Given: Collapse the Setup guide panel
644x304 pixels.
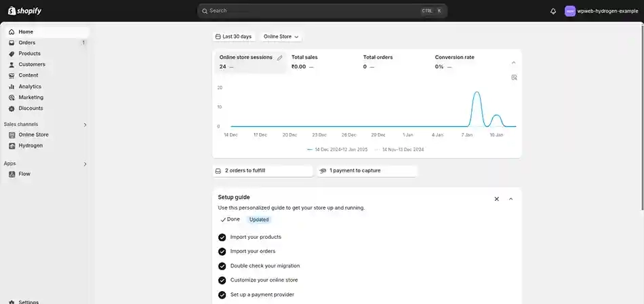Looking at the screenshot, I should (x=510, y=199).
